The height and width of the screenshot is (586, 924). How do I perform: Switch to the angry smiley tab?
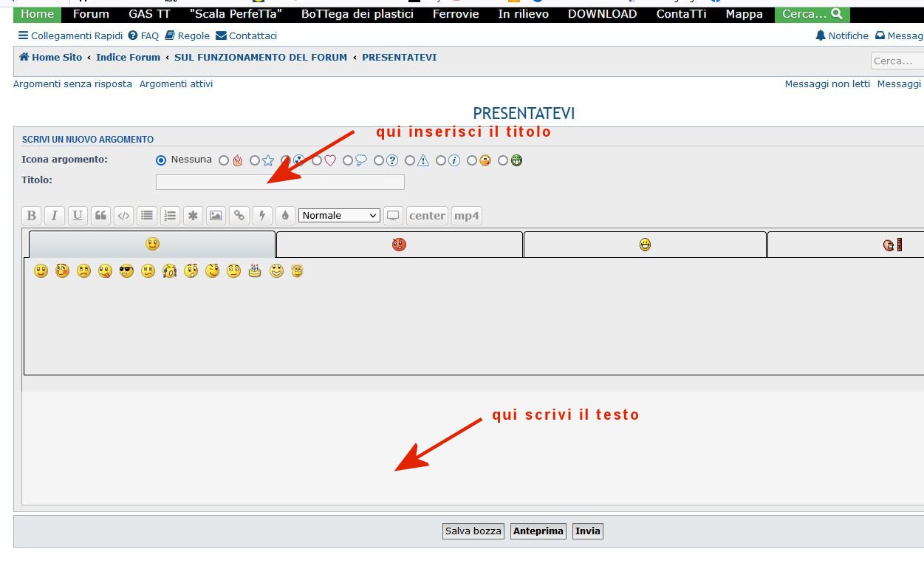399,245
